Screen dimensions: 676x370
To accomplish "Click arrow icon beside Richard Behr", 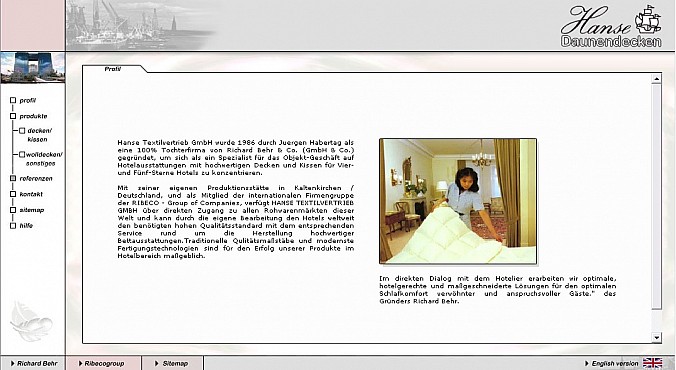I will point(13,364).
